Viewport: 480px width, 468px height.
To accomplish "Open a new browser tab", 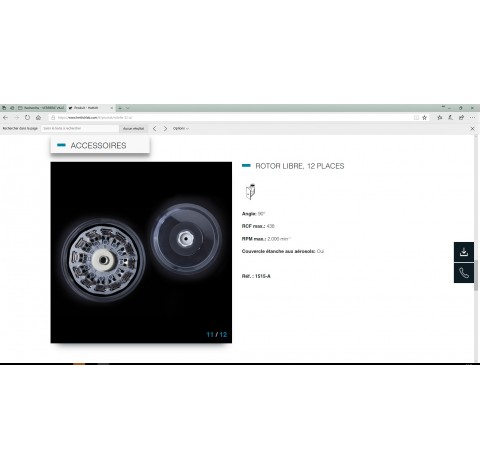I will pos(120,108).
